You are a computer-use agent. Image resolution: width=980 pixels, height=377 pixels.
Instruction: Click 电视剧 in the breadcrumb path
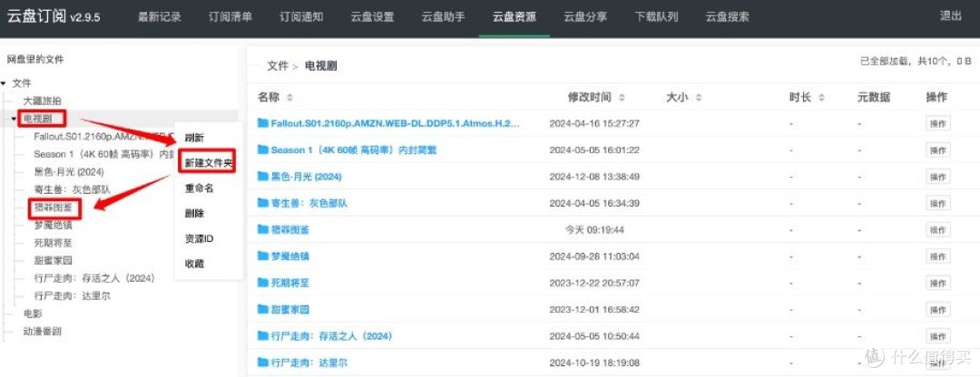pyautogui.click(x=321, y=65)
